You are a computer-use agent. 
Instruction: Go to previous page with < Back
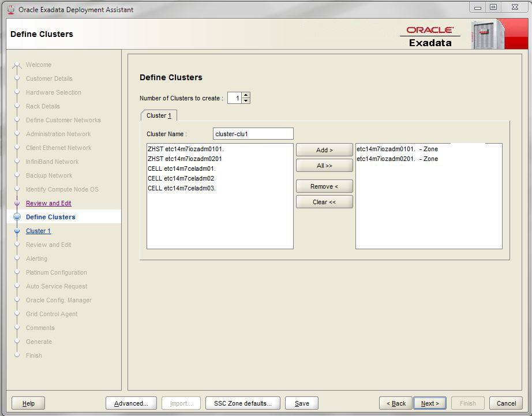pyautogui.click(x=396, y=403)
